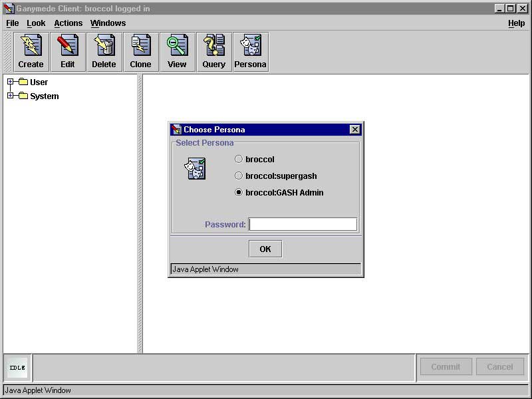
Task: Confirm persona with OK button
Action: (x=265, y=249)
